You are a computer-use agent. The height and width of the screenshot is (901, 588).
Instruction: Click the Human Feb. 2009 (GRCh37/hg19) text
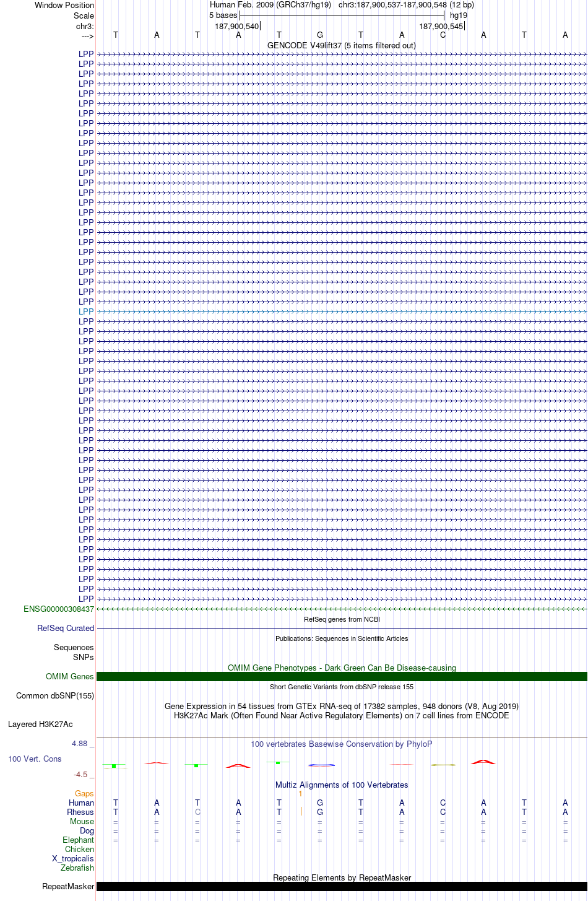[x=270, y=5]
